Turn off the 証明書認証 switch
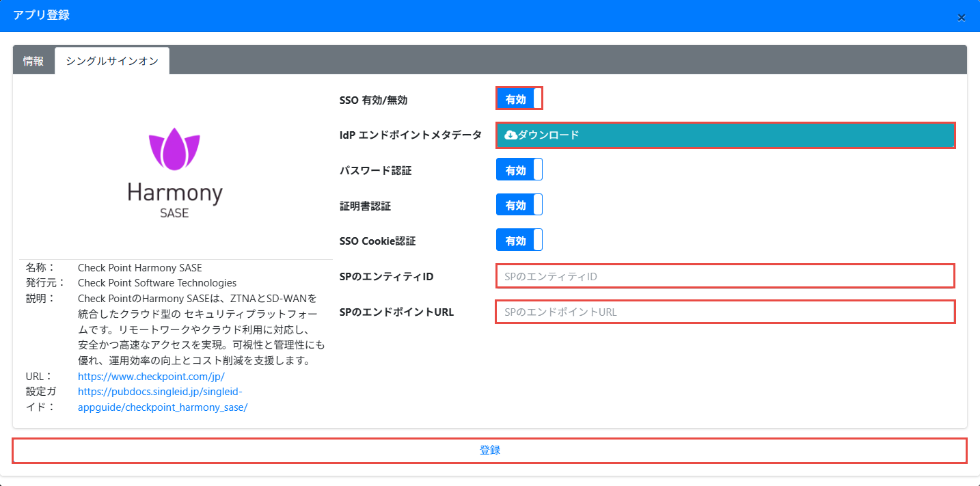The width and height of the screenshot is (980, 486). tap(519, 205)
